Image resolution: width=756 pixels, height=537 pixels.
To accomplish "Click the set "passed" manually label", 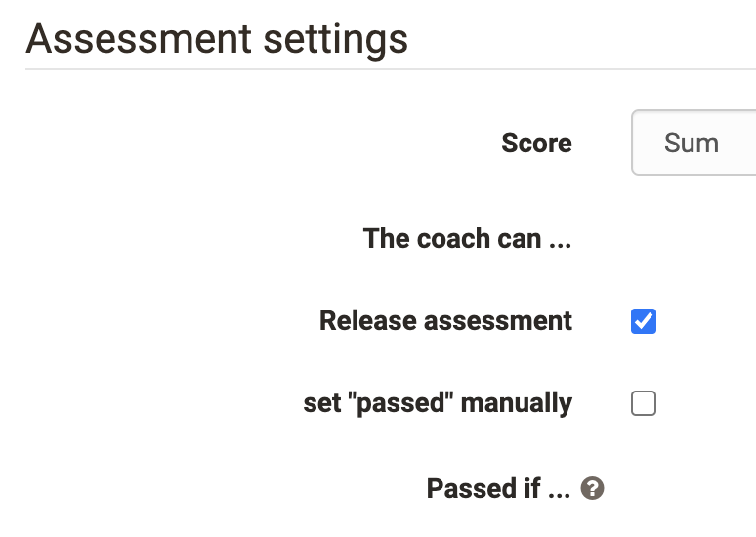I will 438,403.
